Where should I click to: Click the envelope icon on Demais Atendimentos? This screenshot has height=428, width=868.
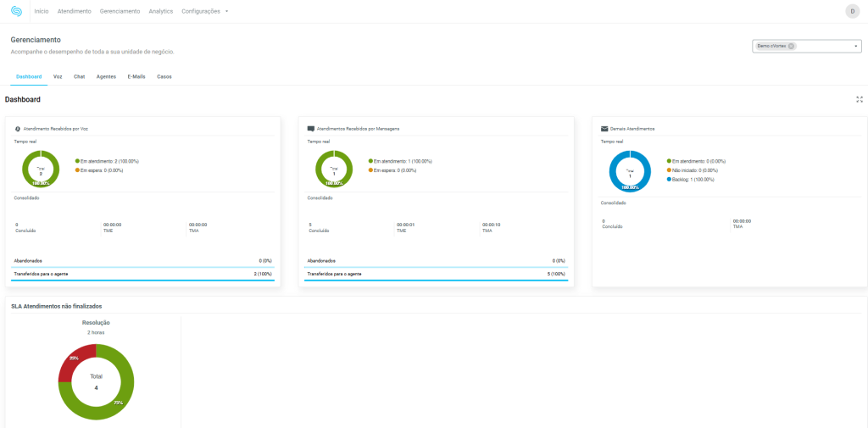[604, 129]
